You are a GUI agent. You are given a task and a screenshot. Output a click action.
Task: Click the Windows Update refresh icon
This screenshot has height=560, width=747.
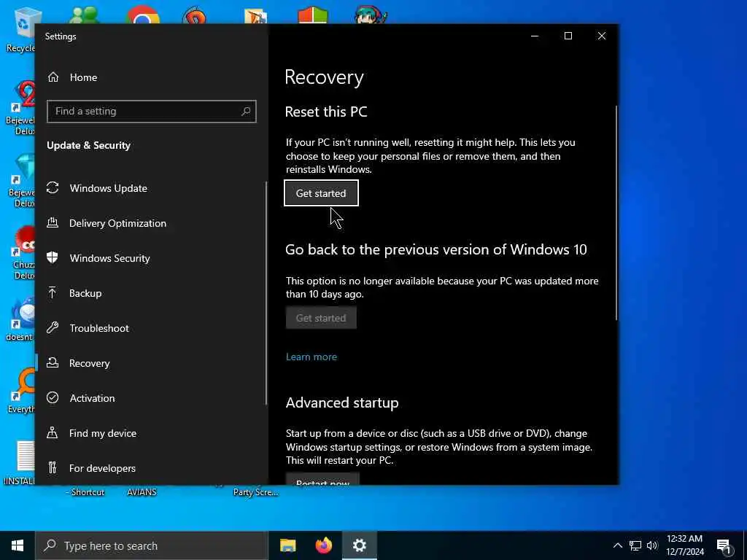click(53, 188)
